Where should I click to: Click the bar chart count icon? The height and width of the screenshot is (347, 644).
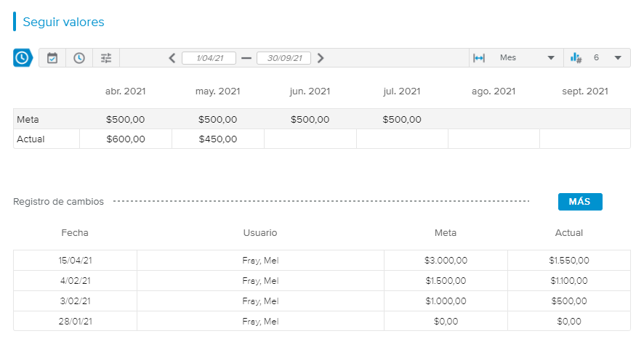pyautogui.click(x=576, y=58)
